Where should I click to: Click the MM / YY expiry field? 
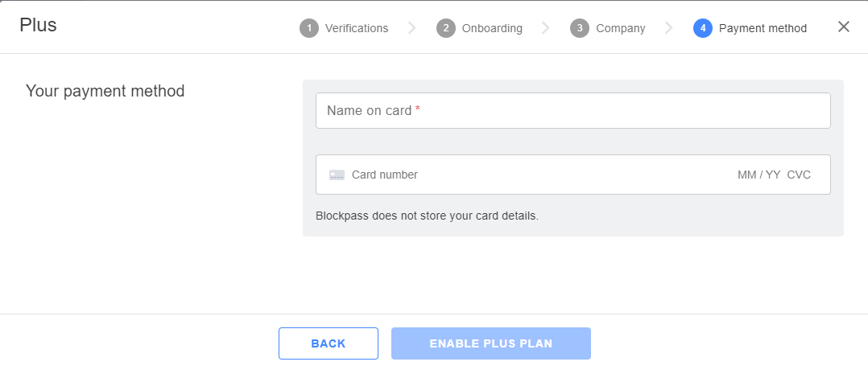(759, 175)
